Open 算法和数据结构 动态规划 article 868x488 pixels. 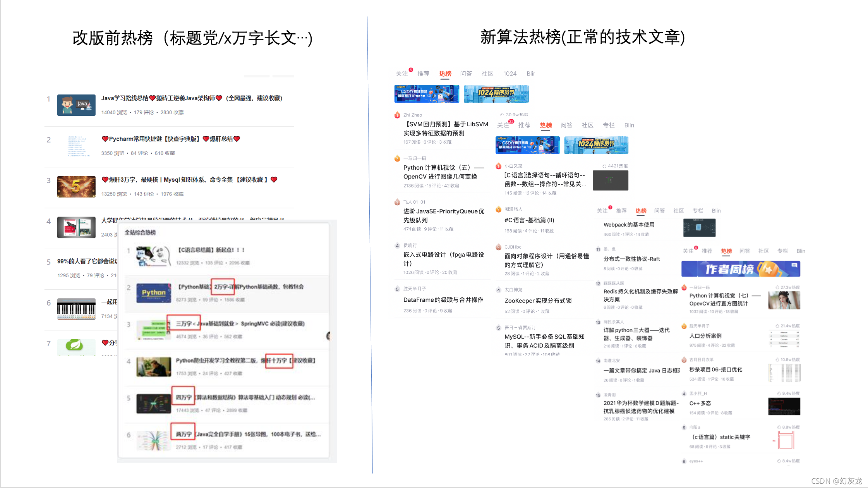(x=245, y=397)
